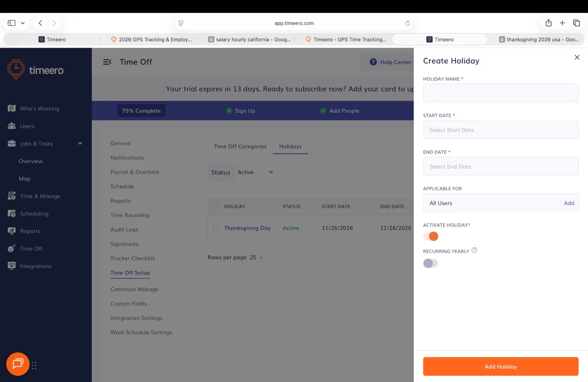Focus the Holiday Name input field

click(x=501, y=93)
